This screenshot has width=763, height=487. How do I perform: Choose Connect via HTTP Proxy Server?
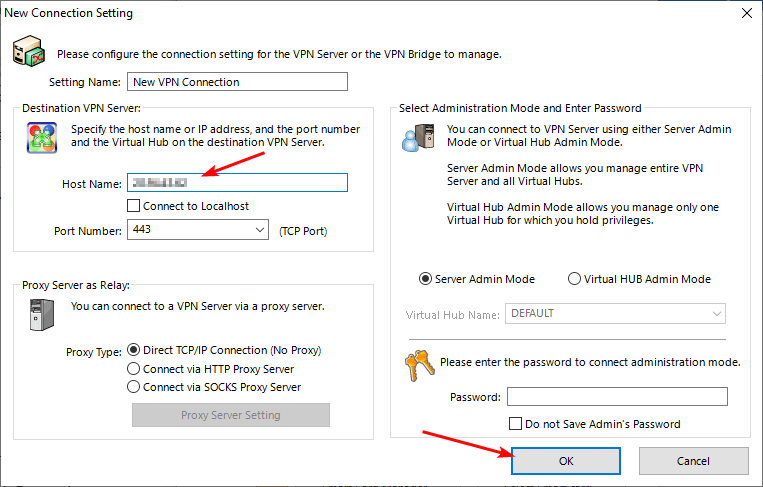click(x=134, y=369)
